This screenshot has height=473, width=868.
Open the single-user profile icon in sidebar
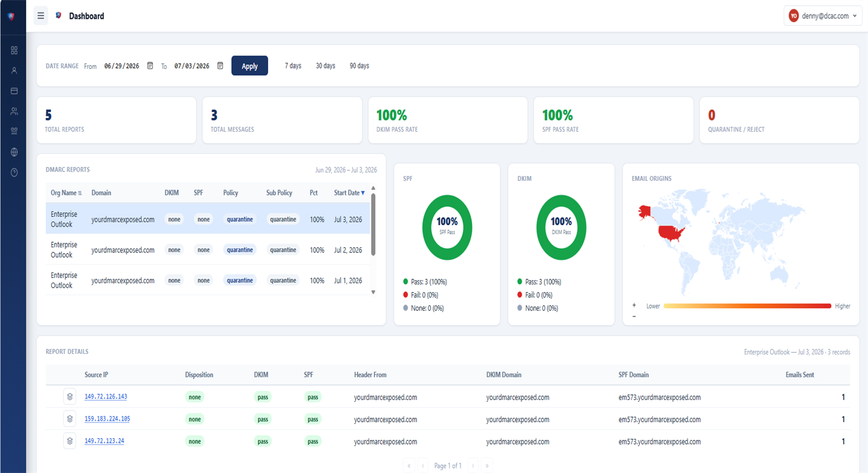tap(14, 71)
